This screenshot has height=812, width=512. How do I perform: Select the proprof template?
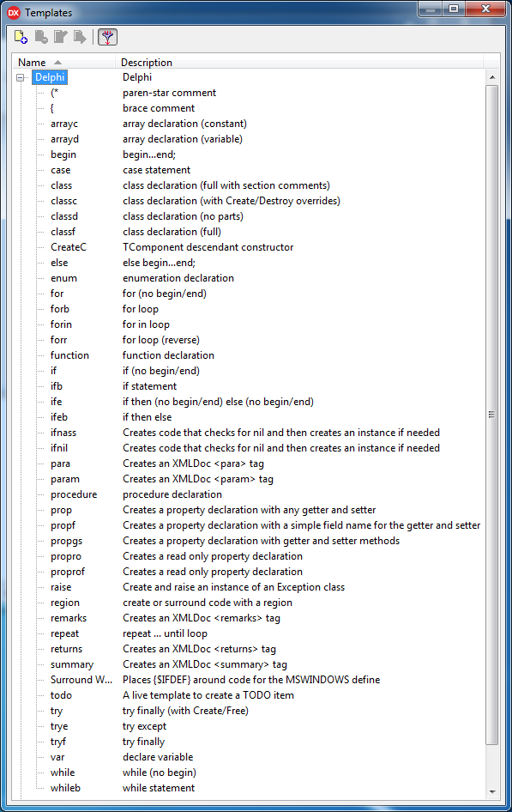67,572
